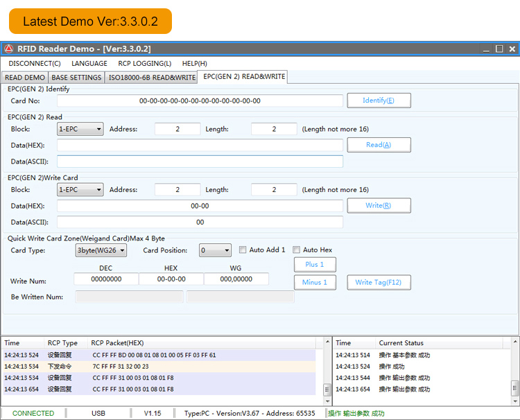The width and height of the screenshot is (520, 420).
Task: Switch to the ISO18000-6B READ&WRITE tab
Action: (x=151, y=78)
